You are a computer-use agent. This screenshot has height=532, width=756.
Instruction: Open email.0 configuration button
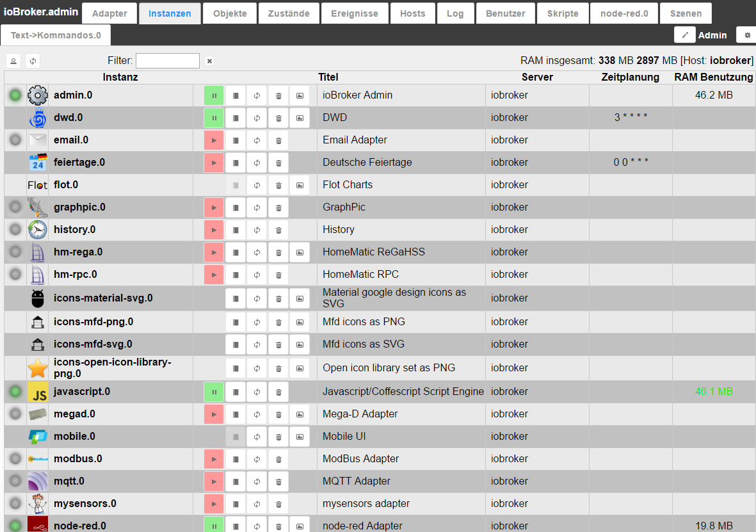[x=236, y=140]
